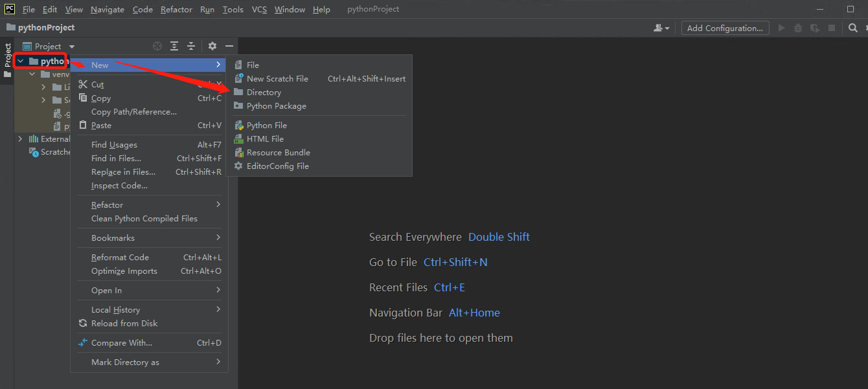This screenshot has height=389, width=868.
Task: Click the Compare With arrows icon
Action: pyautogui.click(x=83, y=342)
